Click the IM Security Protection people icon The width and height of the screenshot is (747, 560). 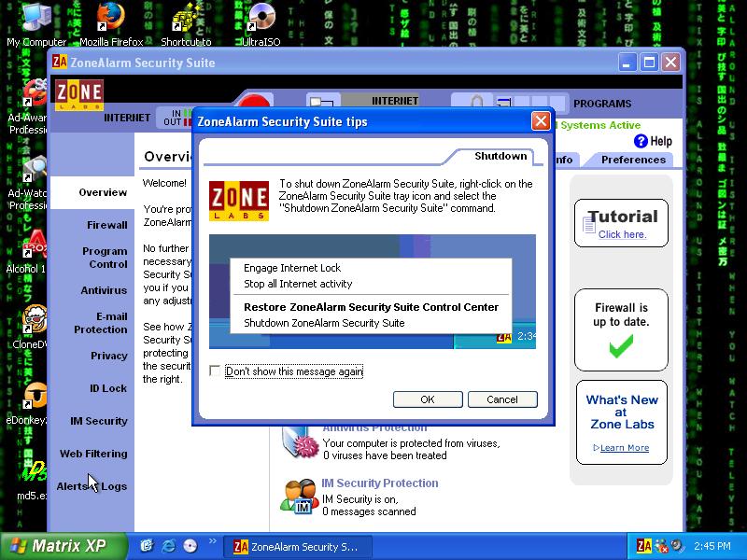point(299,497)
